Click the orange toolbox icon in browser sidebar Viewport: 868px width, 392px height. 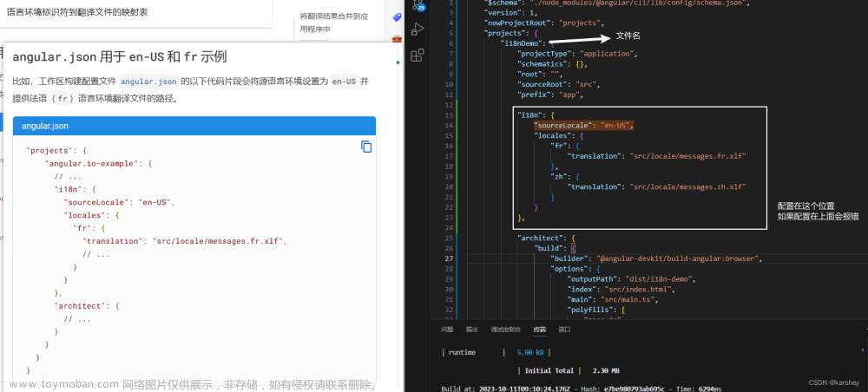tap(397, 39)
